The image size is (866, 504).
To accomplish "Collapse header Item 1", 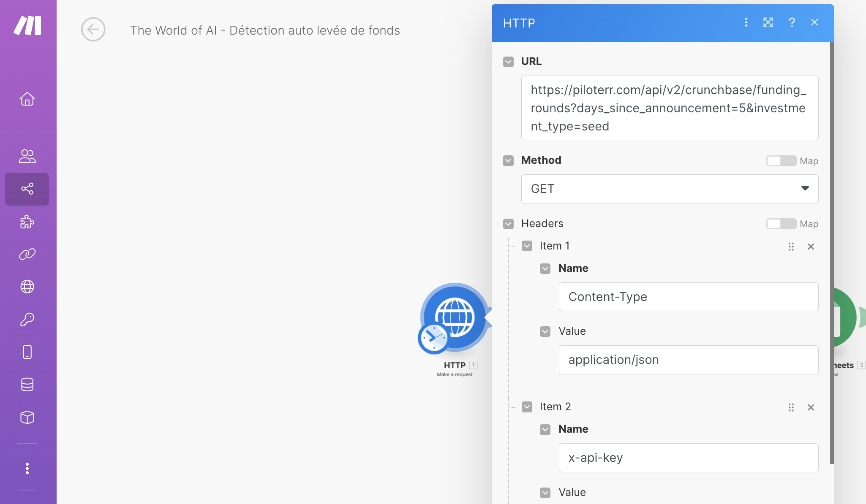I will pyautogui.click(x=527, y=246).
